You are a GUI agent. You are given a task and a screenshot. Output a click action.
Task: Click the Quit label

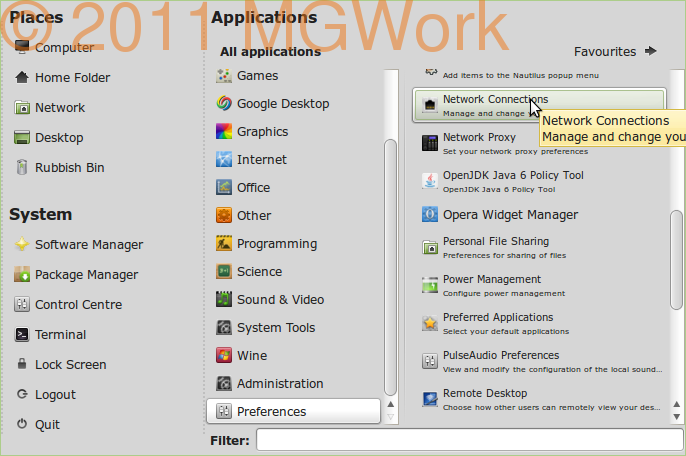click(47, 424)
